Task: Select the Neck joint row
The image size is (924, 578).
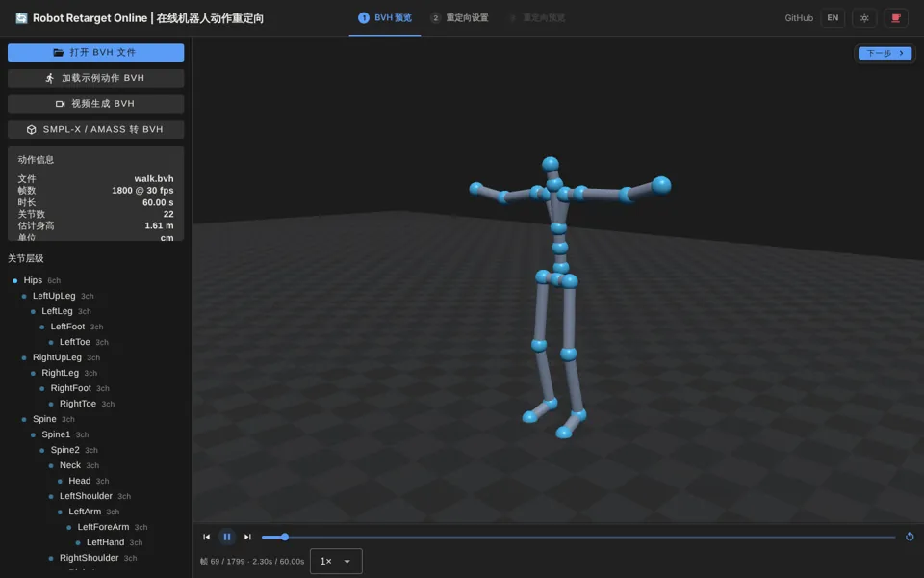Action: [x=95, y=465]
